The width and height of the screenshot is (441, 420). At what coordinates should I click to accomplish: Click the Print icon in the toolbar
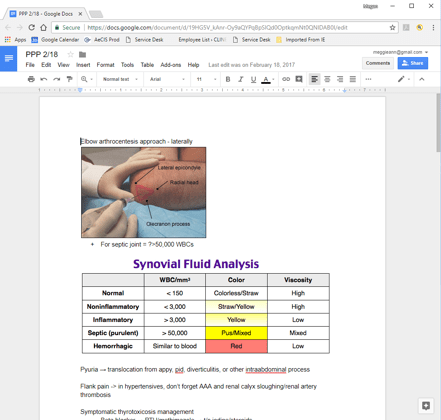click(x=31, y=79)
